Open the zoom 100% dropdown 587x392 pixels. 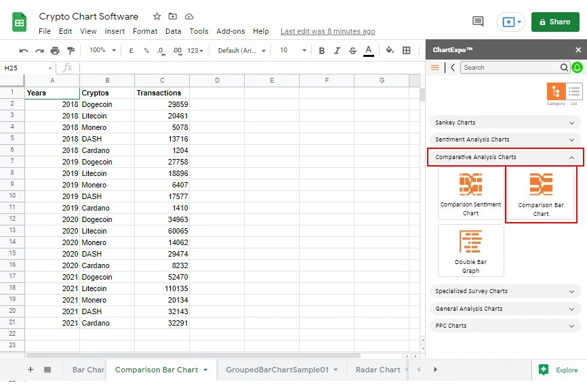click(x=102, y=50)
